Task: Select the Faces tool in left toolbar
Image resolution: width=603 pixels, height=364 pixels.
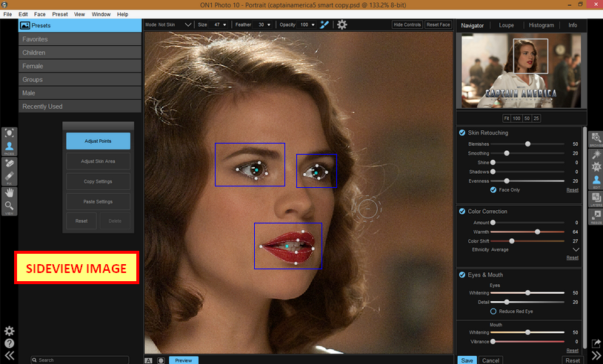Action: [9, 147]
